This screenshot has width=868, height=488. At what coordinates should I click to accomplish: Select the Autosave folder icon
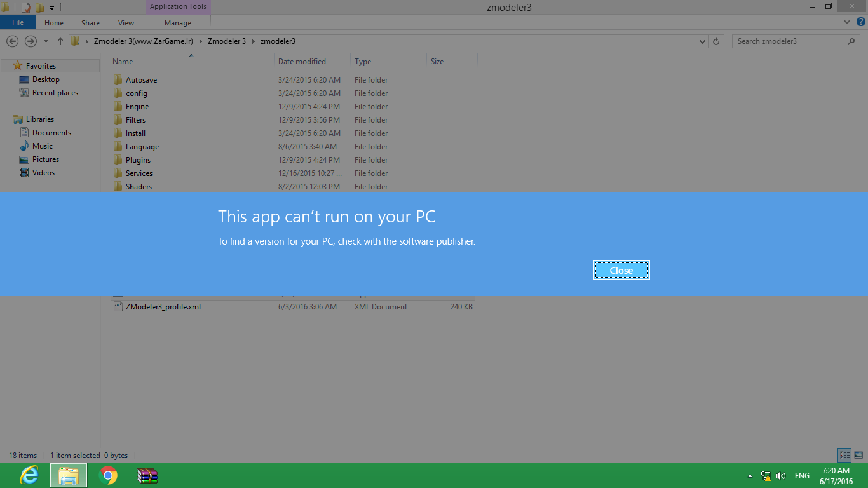(118, 80)
